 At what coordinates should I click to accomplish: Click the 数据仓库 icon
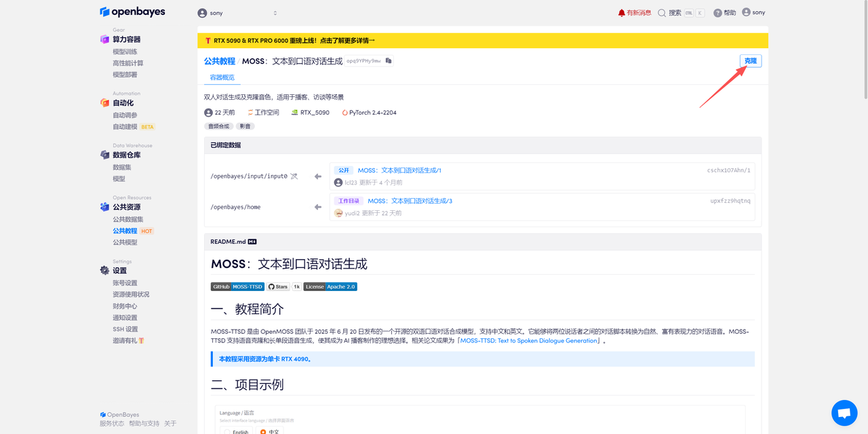(104, 155)
